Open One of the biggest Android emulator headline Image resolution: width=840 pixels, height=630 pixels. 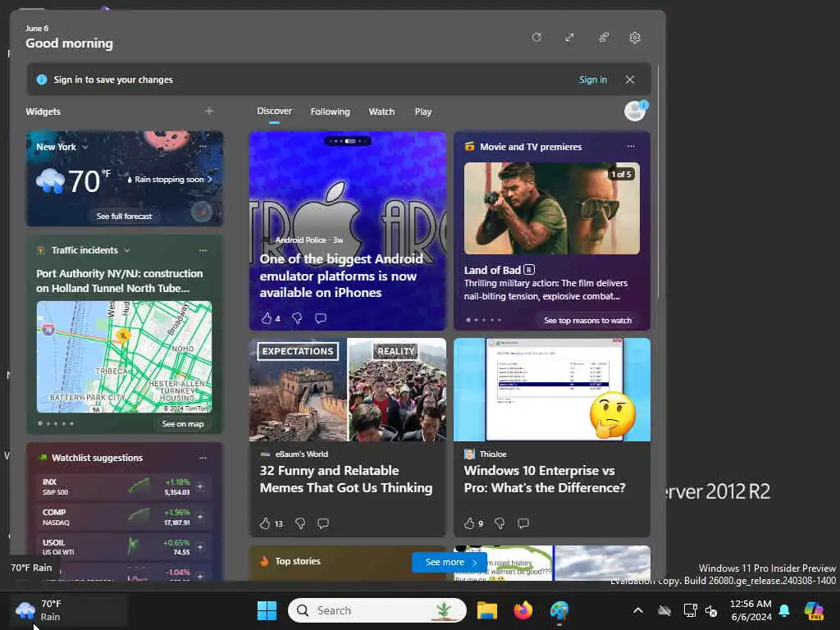(341, 276)
